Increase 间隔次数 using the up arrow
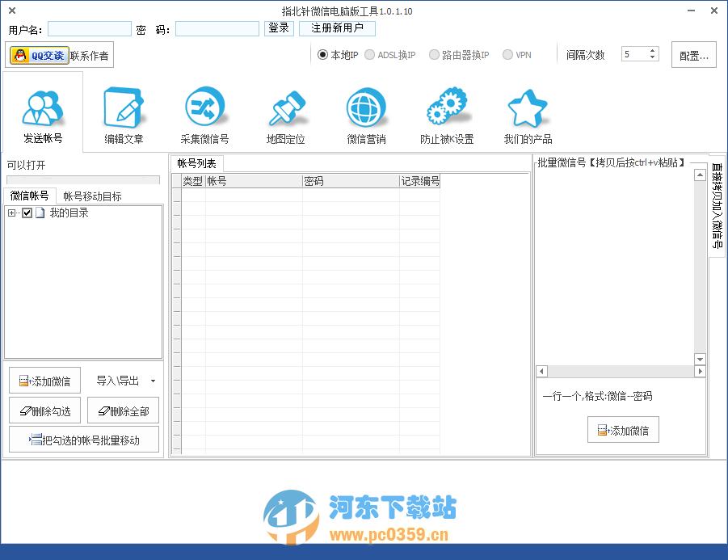Viewport: 728px width, 560px height. pyautogui.click(x=653, y=50)
